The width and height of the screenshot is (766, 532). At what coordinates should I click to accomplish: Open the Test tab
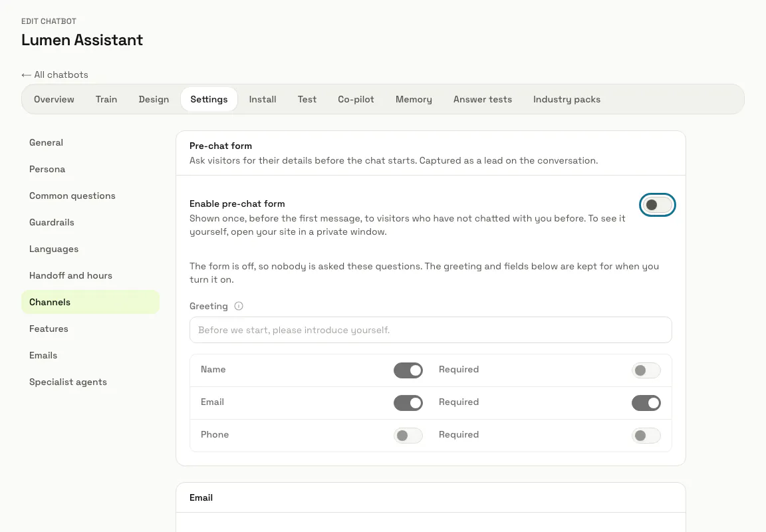(307, 99)
